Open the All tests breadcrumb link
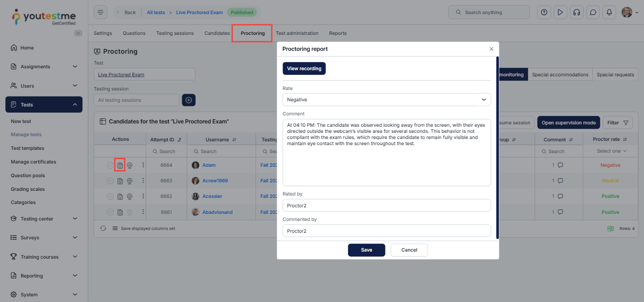Viewport: 644px width, 302px height. (156, 12)
